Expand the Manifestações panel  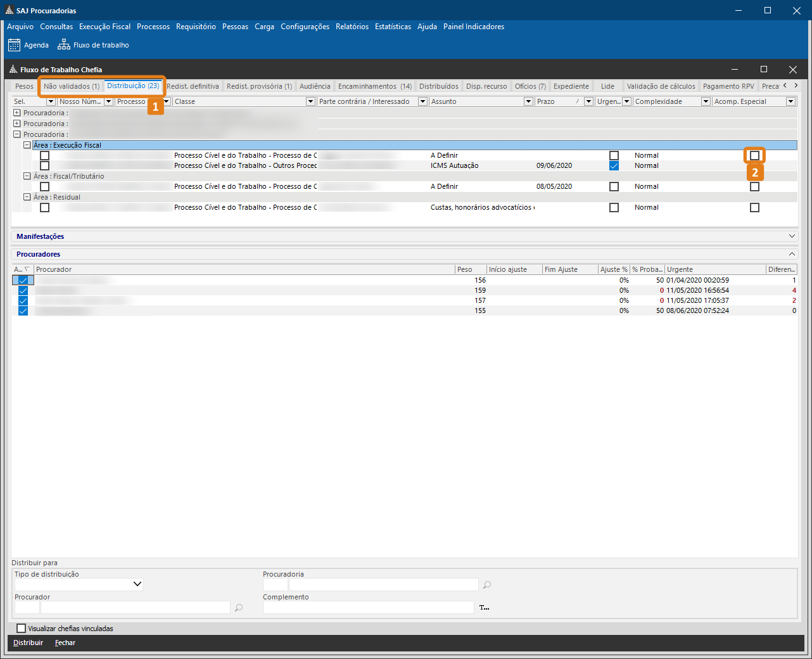792,236
